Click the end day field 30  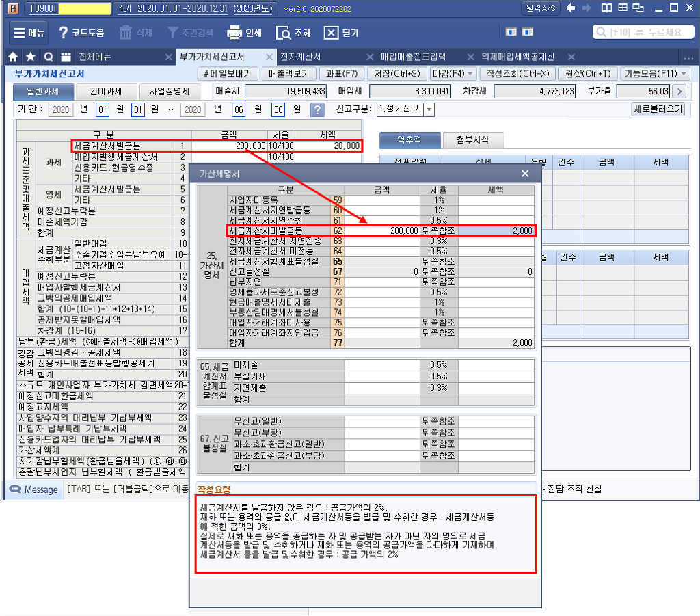(x=279, y=109)
